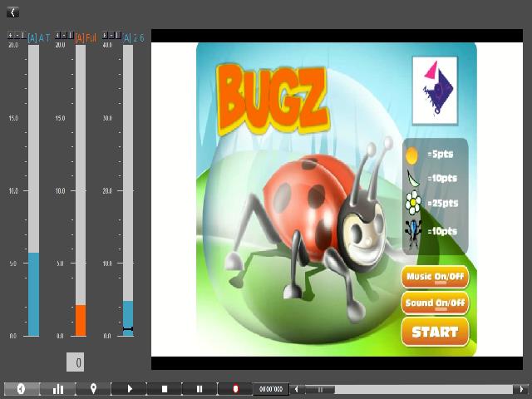The image size is (532, 399).
Task: Click the flower 25pts icon
Action: click(413, 203)
